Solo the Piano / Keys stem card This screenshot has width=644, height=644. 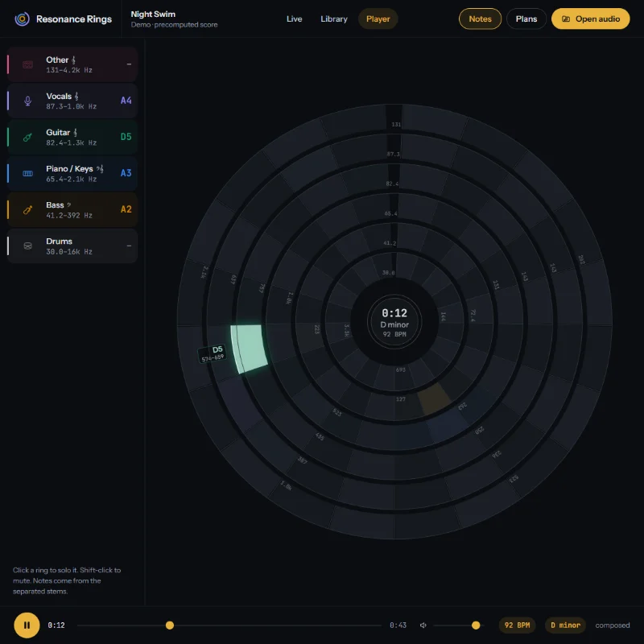[x=72, y=173]
